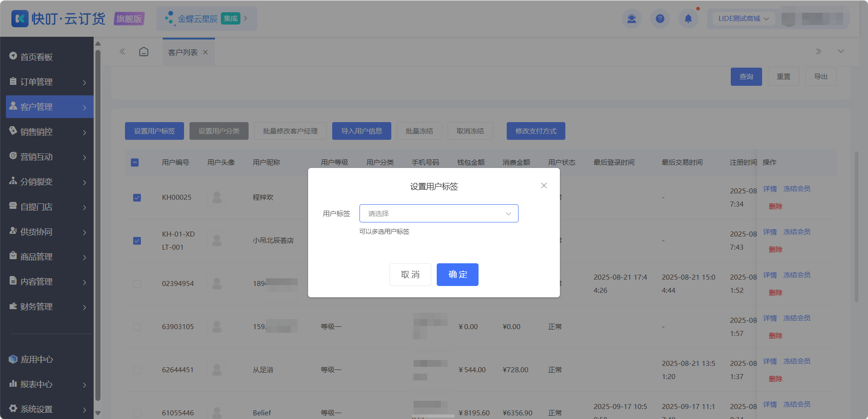The width and height of the screenshot is (868, 419).
Task: Click the right double-chevron tab scroll icon
Action: click(x=818, y=51)
